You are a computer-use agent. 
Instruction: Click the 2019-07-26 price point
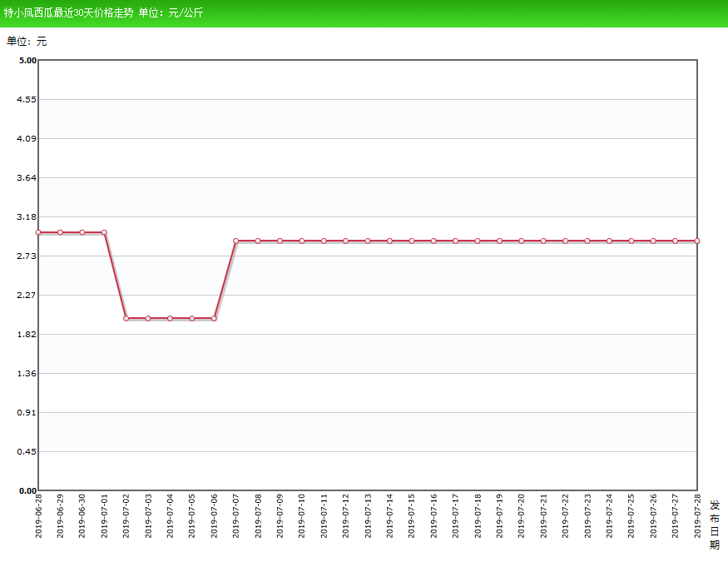click(653, 241)
